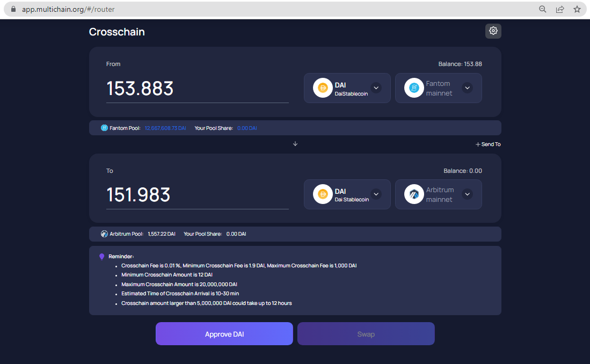The image size is (590, 364).
Task: Click the padlock site info icon
Action: click(13, 9)
